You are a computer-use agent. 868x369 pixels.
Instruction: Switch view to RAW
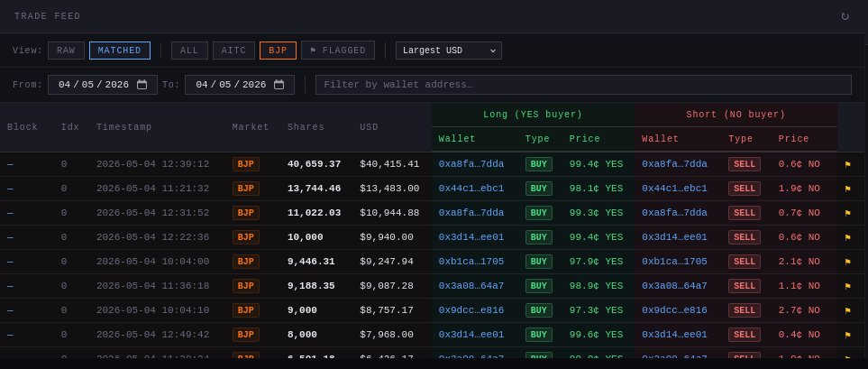coord(66,51)
